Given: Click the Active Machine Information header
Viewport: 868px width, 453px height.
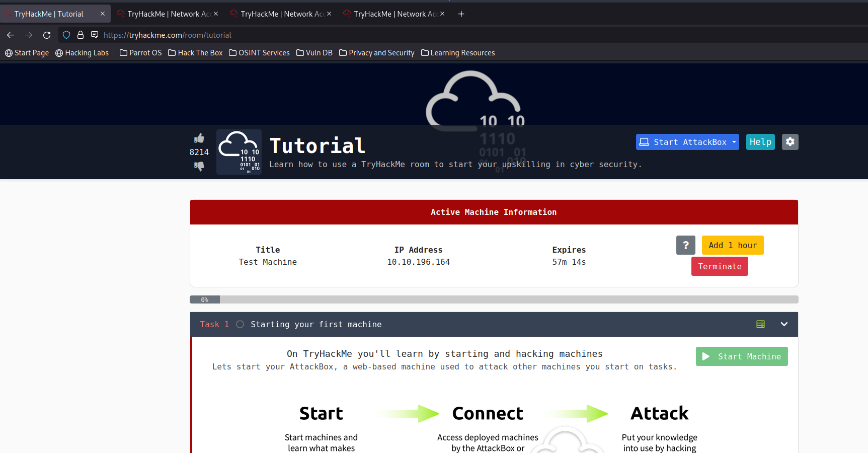Looking at the screenshot, I should (x=494, y=212).
